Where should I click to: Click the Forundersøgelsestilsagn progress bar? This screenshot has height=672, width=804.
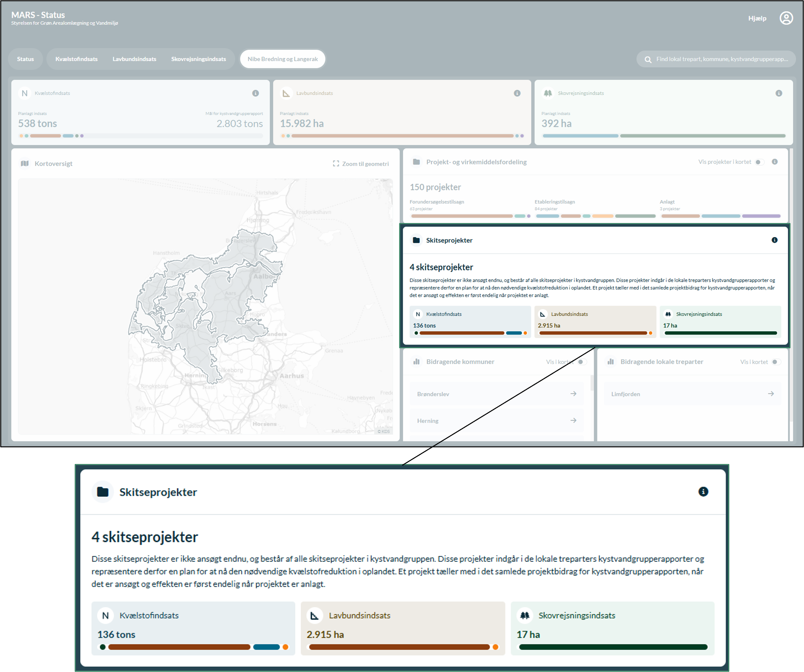click(x=470, y=216)
